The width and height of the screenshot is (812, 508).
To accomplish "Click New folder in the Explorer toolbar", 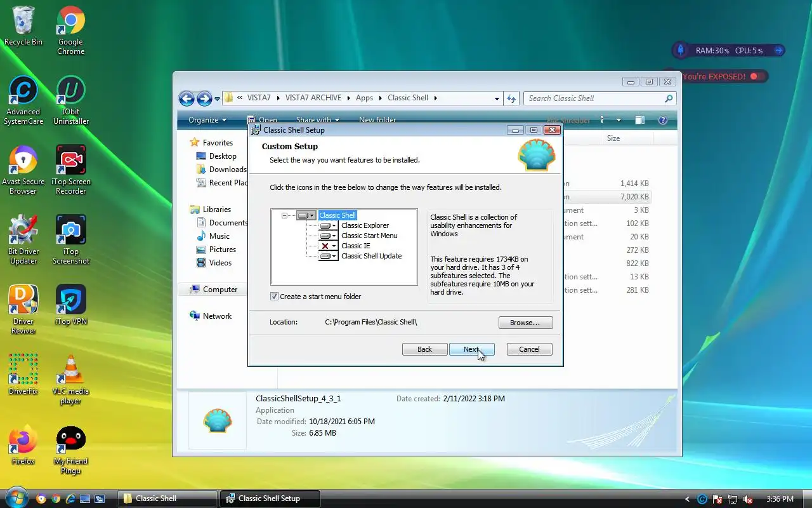I will (377, 120).
